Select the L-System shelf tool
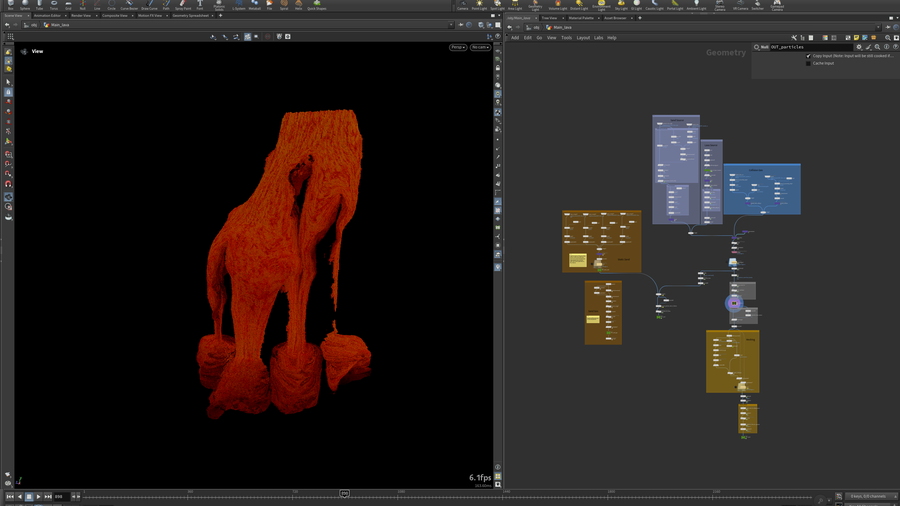 tap(239, 5)
